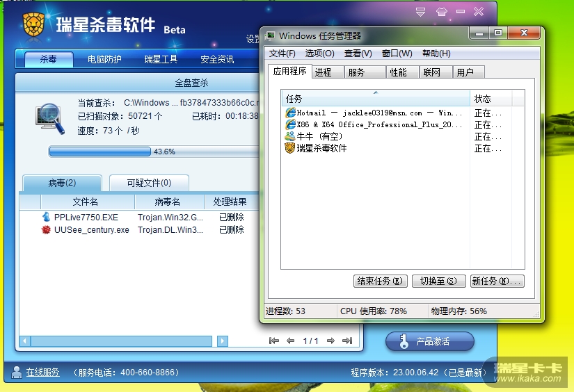Viewport: 574px width, 392px height.
Task: Select the 可疑文件(0) results tab
Action: tap(149, 183)
